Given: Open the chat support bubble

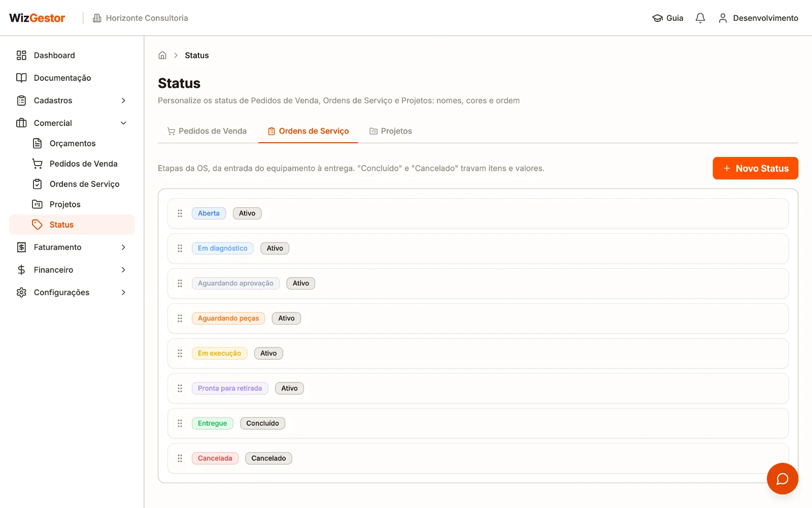Looking at the screenshot, I should point(782,479).
